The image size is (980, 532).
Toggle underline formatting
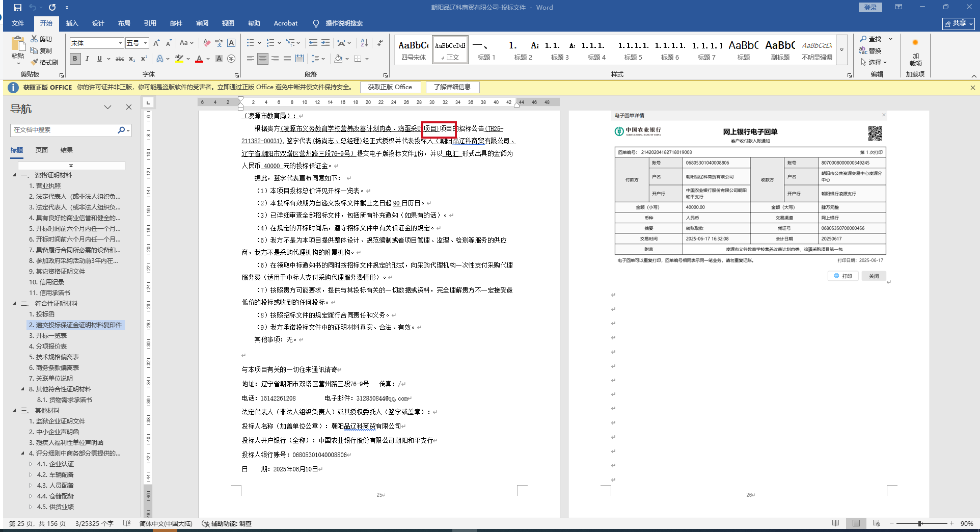click(99, 59)
